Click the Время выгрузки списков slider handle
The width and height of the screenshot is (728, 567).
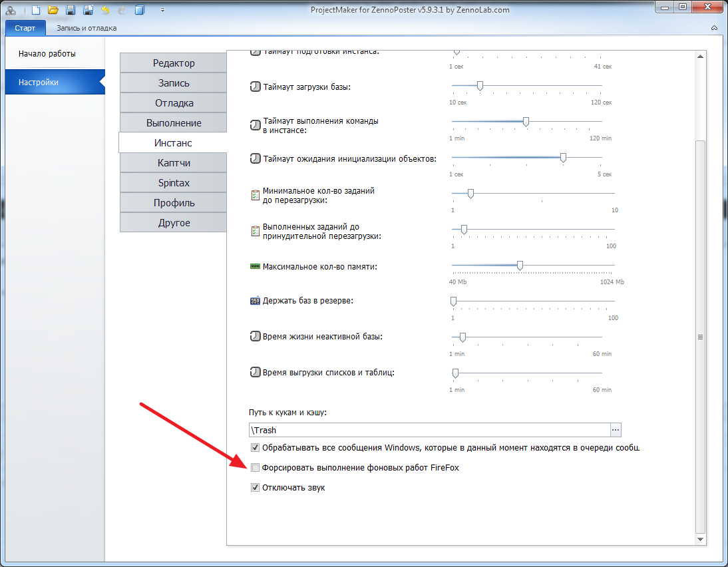click(x=455, y=373)
